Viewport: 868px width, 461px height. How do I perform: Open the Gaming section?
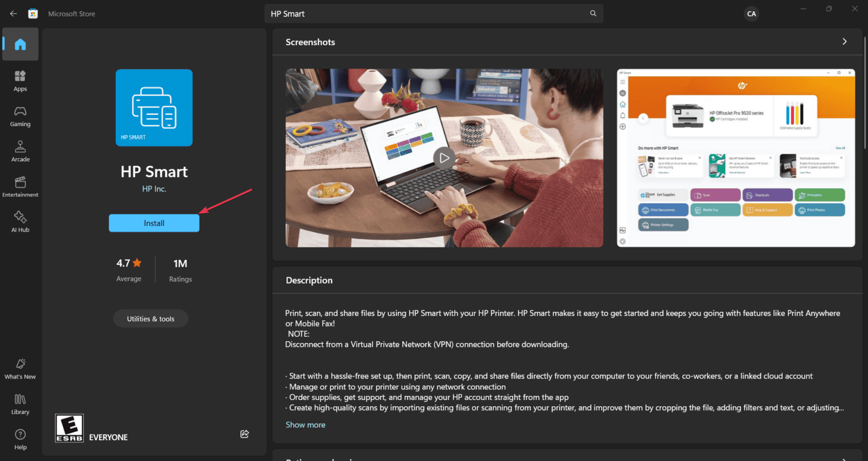[20, 116]
